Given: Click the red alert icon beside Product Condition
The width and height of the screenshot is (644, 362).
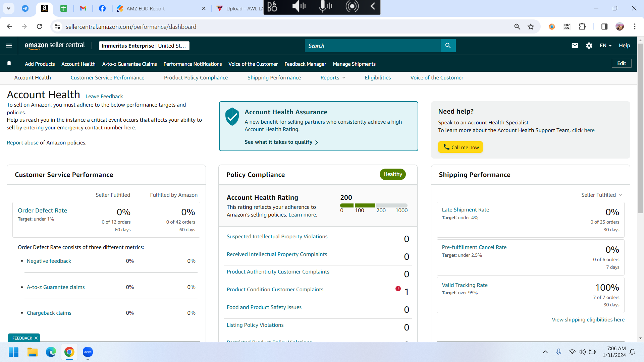Looking at the screenshot, I should 398,289.
